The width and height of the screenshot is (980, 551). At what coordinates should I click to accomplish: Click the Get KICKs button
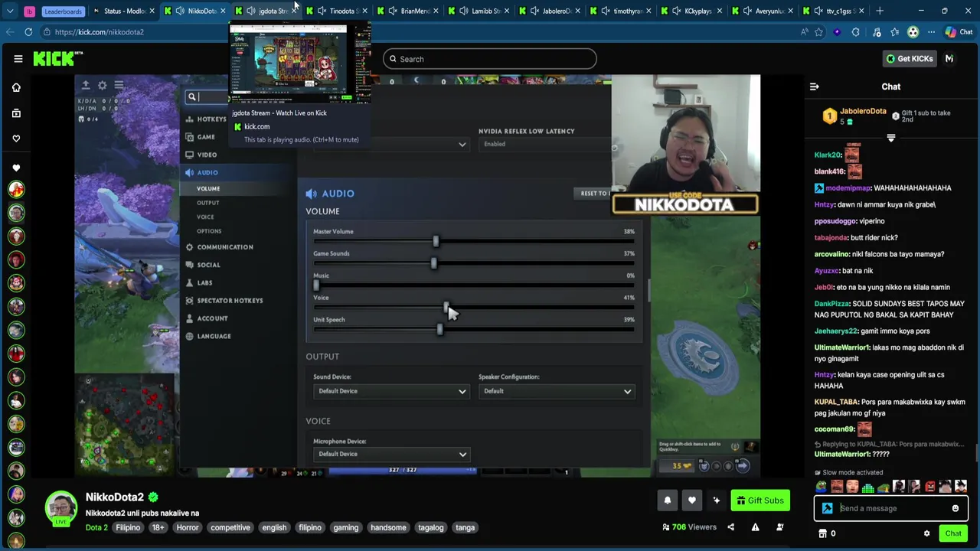coord(910,59)
